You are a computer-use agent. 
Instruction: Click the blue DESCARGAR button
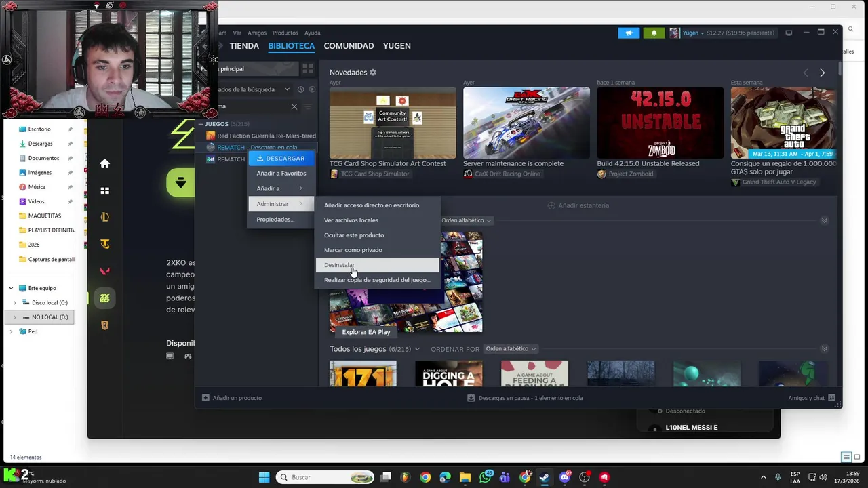coord(281,158)
